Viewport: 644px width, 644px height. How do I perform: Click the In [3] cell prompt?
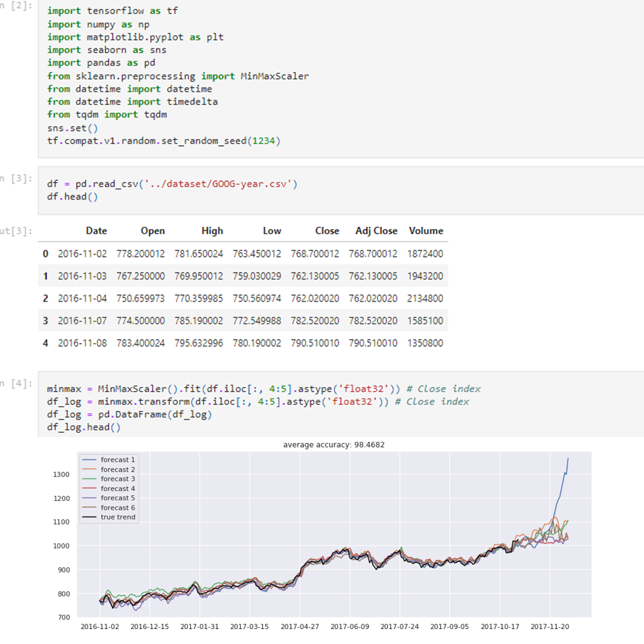coord(16,179)
